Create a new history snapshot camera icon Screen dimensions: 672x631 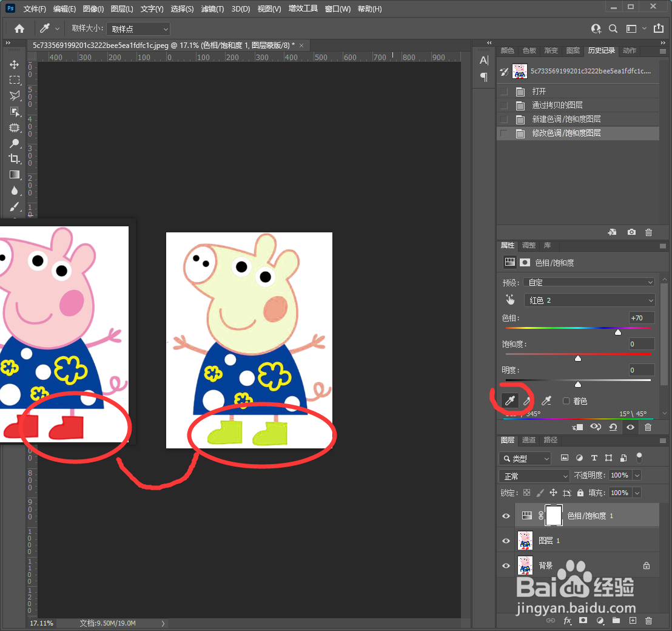point(632,232)
